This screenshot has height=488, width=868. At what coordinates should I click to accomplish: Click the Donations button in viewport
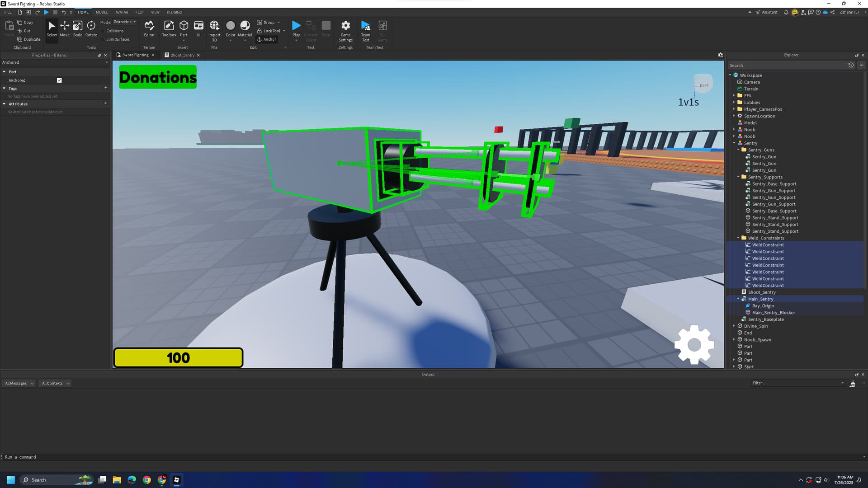click(158, 77)
